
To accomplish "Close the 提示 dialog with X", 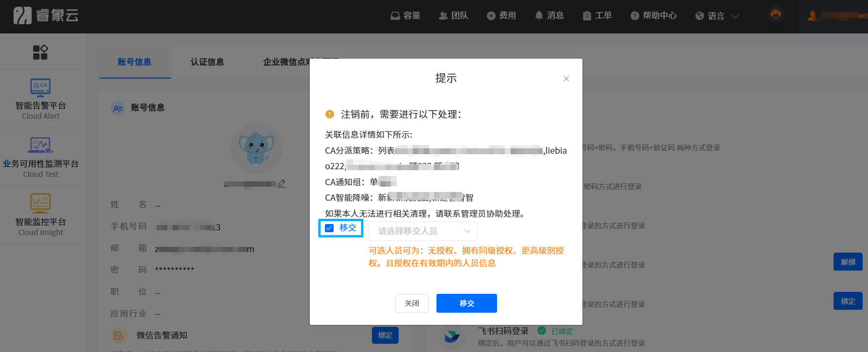I will click(x=566, y=79).
